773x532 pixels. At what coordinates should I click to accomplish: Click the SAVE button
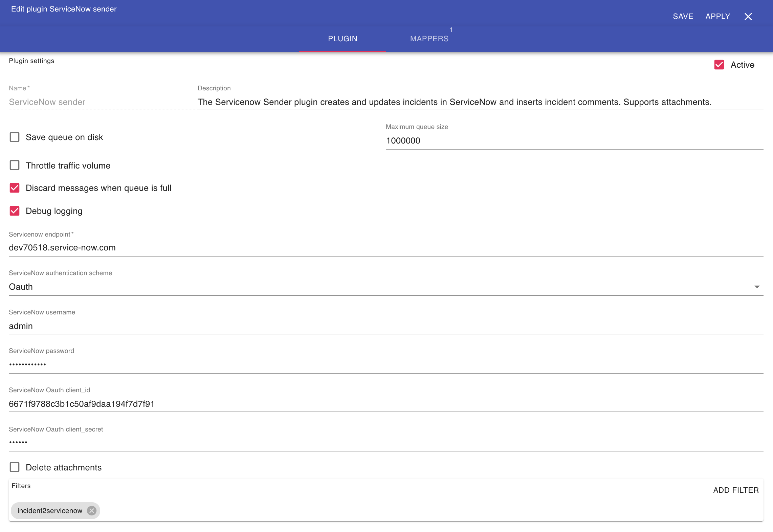683,17
